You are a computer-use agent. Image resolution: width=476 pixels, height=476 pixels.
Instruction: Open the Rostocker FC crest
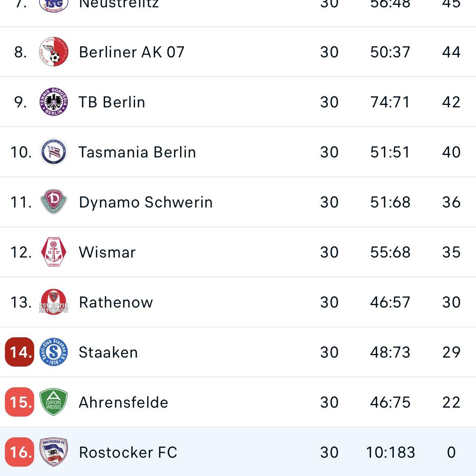[54, 452]
